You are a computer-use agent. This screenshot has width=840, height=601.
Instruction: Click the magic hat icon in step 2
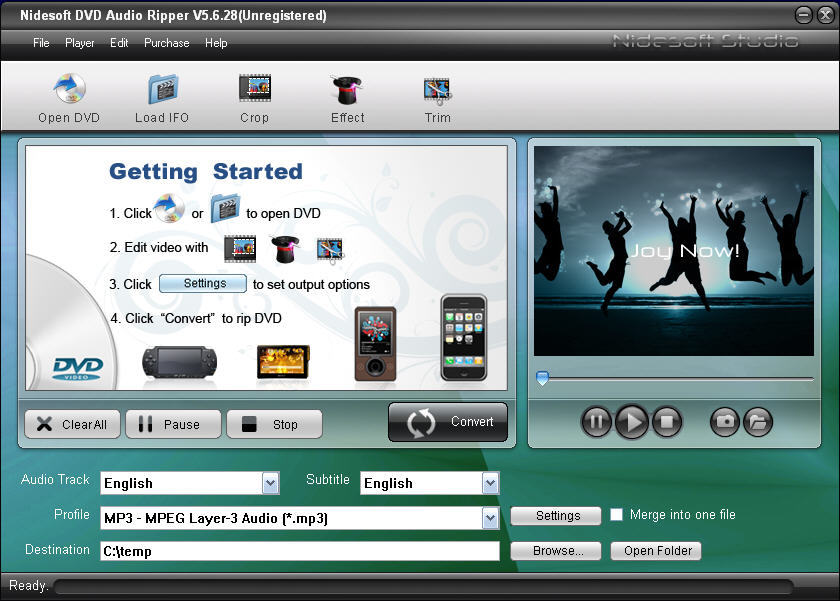[284, 249]
